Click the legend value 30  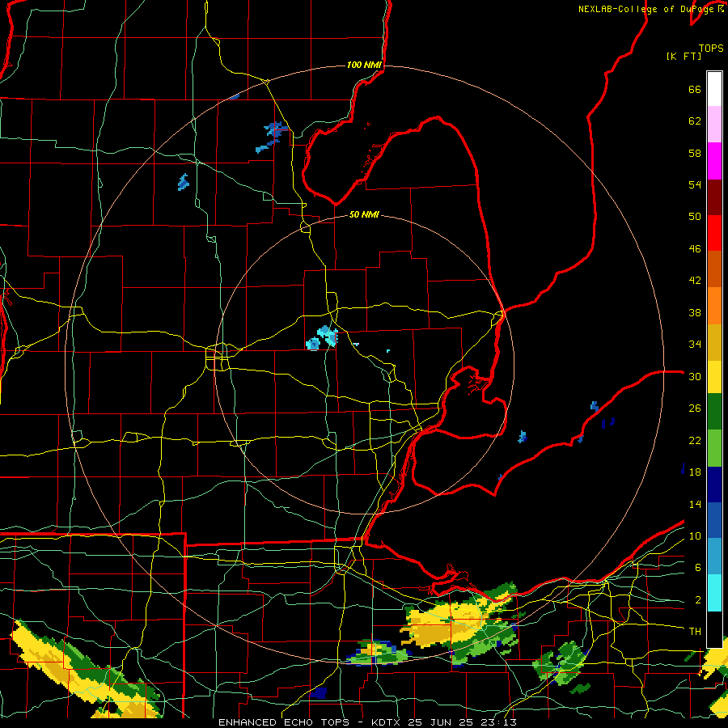(x=695, y=376)
